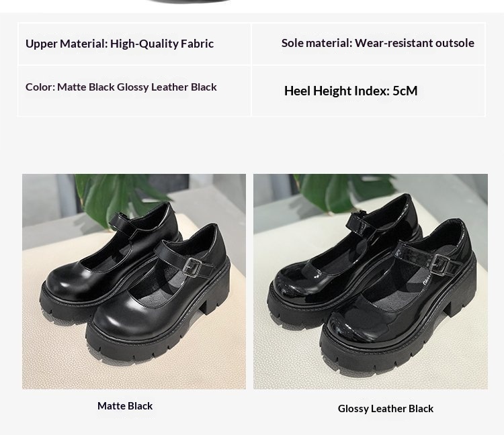Click the Color specification text
Screen dimensions: 504x435
pyautogui.click(x=121, y=87)
